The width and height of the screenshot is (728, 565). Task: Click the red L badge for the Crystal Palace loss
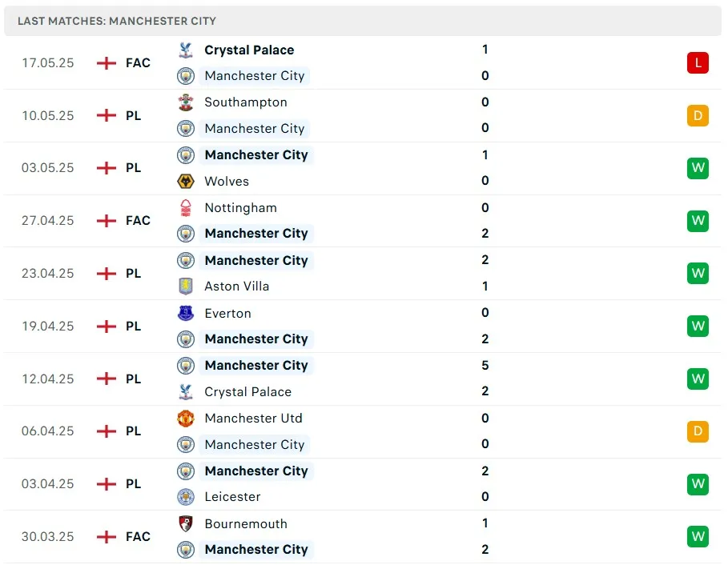pos(698,62)
